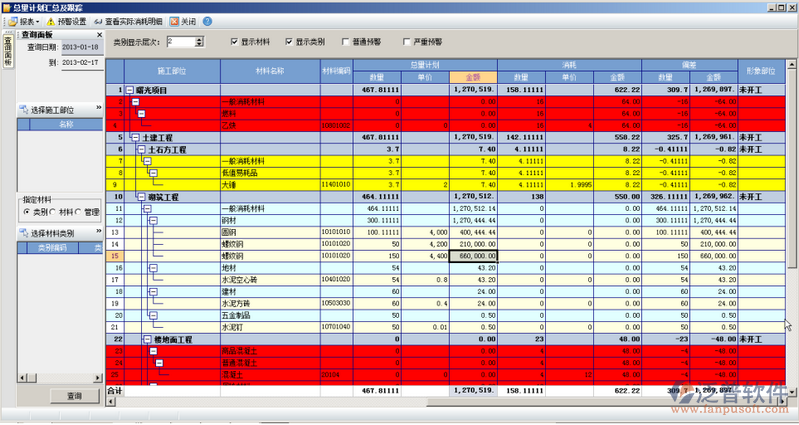The image size is (799, 425).
Task: Click the 选择施工部位 panel icon
Action: coord(24,110)
